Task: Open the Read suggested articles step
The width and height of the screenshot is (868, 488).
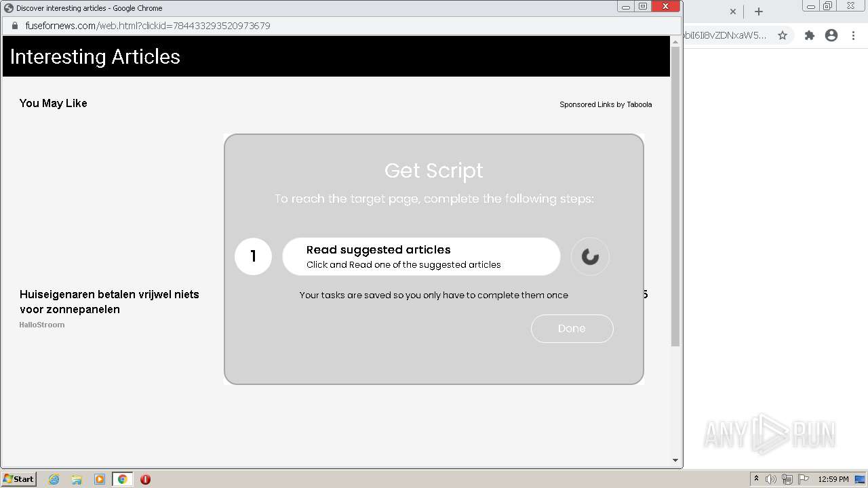Action: coord(421,257)
